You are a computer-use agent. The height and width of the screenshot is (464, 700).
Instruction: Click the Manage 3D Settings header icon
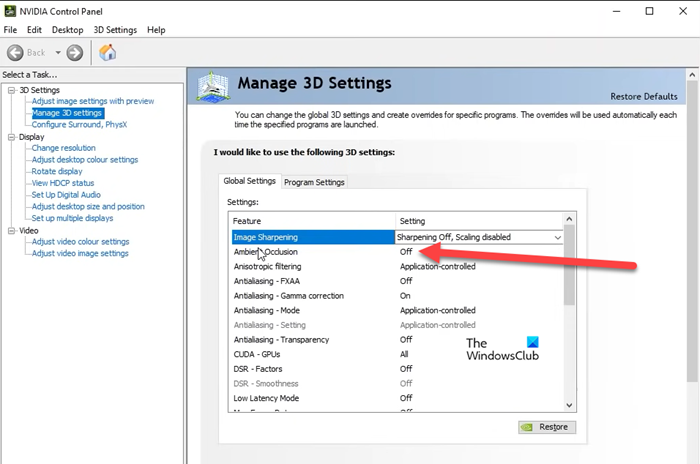[x=216, y=88]
